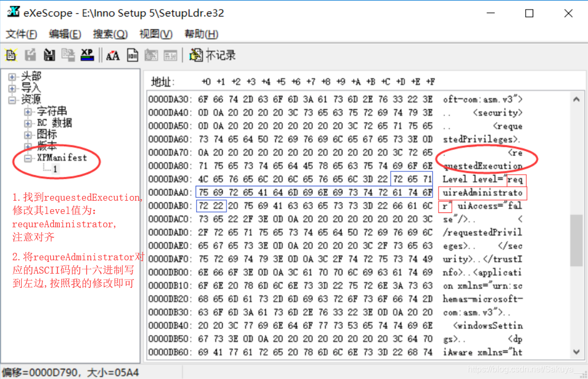Open the 搜索(Q) menu

coord(110,34)
